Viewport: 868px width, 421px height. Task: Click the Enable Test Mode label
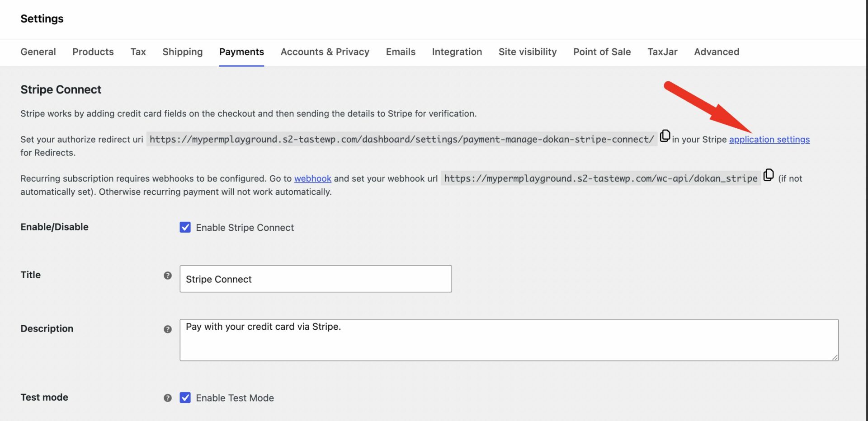pos(235,398)
